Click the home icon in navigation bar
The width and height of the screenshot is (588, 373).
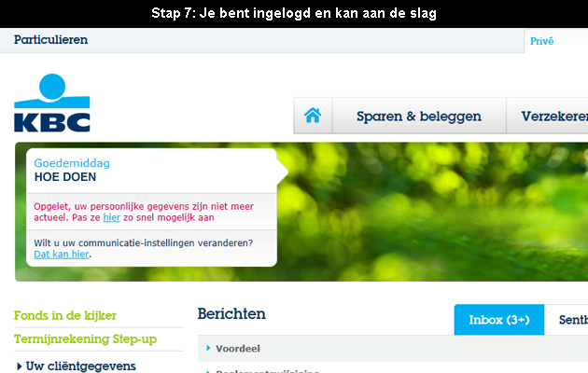coord(313,116)
